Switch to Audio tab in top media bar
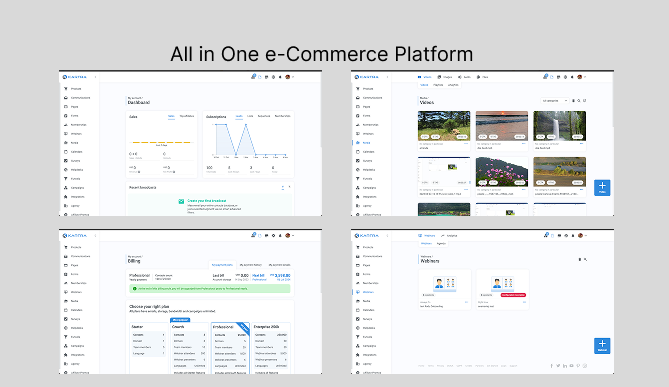Viewport: 669px width, 387px height. tap(464, 77)
